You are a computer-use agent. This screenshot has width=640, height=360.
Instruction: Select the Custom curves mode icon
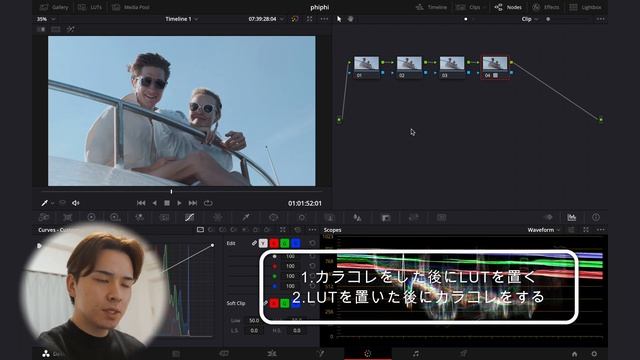click(x=200, y=230)
